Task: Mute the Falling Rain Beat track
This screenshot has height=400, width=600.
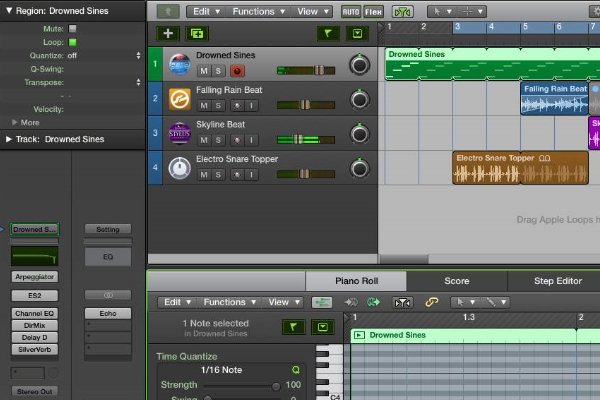Action: click(204, 105)
